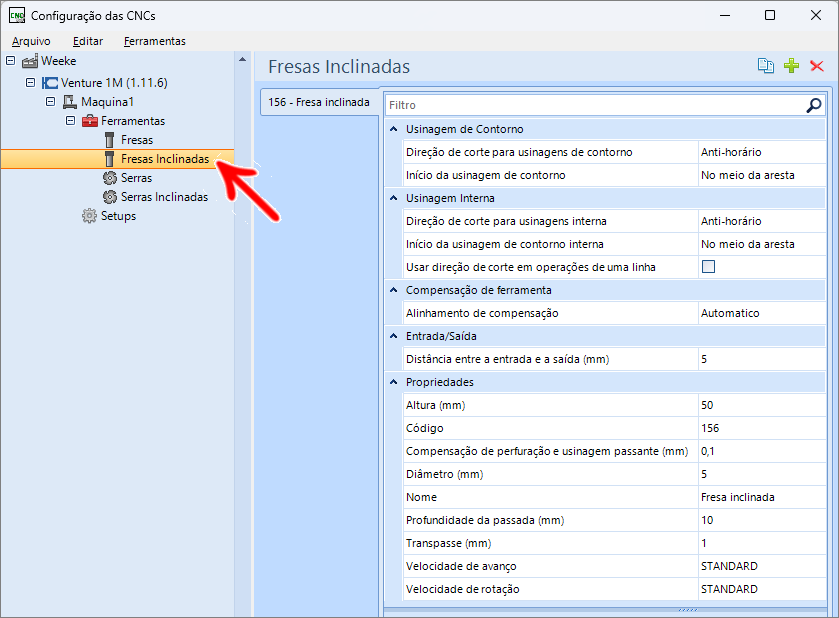Click the CNC app icon in title bar

point(17,16)
